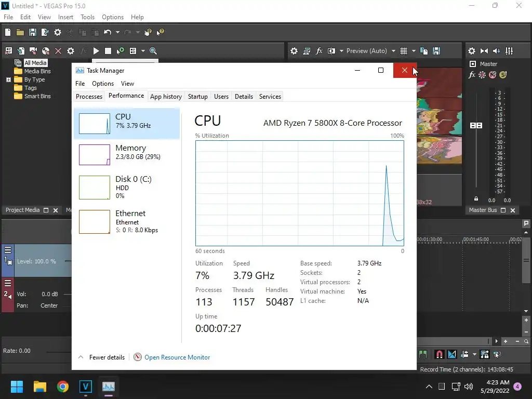The height and width of the screenshot is (399, 532).
Task: Open Master Bus audio properties gear
Action: [472, 51]
